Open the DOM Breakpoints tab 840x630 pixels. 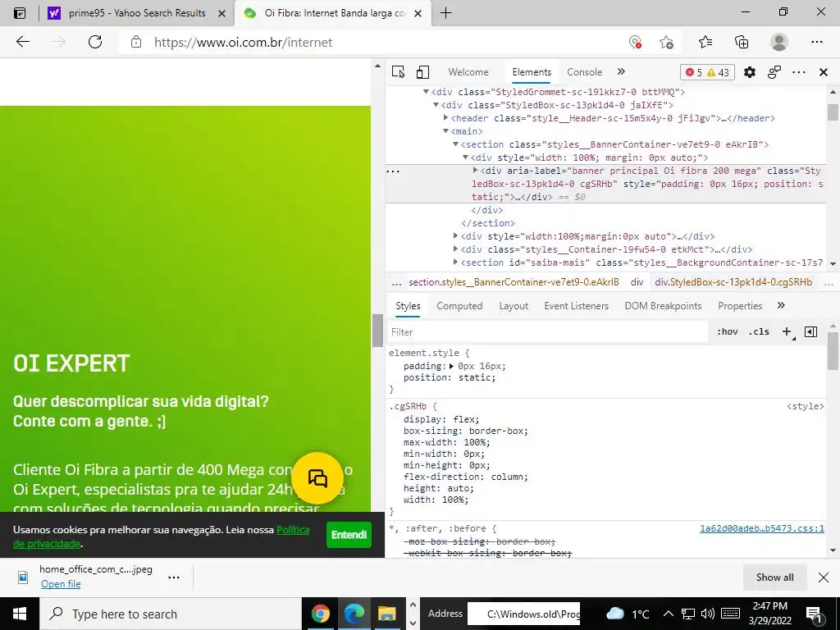(x=663, y=306)
